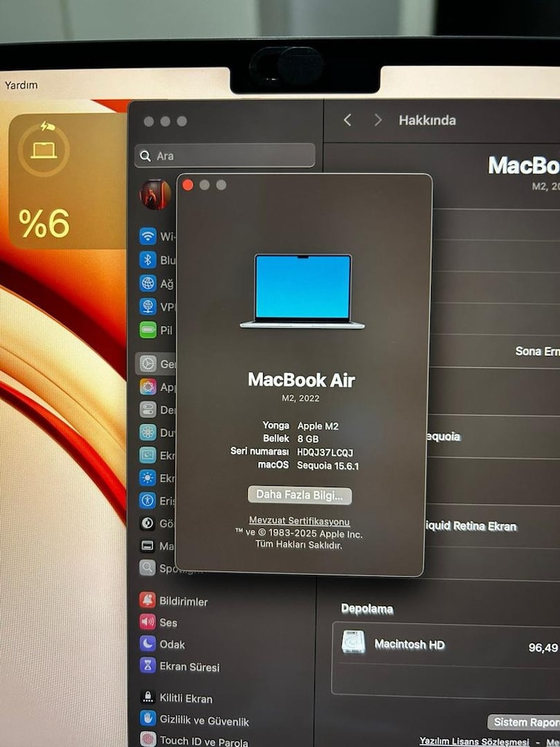The height and width of the screenshot is (747, 560).
Task: Open Touch ID ve Parola fingerprint icon
Action: coord(147,740)
